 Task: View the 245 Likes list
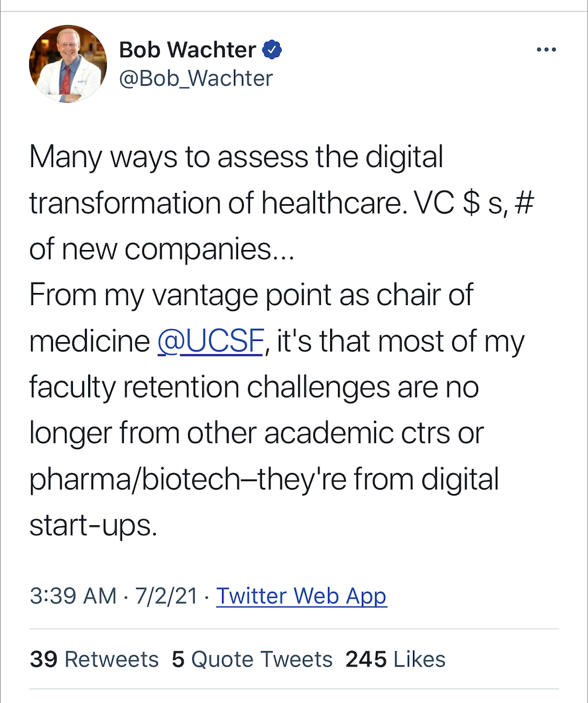(x=395, y=659)
